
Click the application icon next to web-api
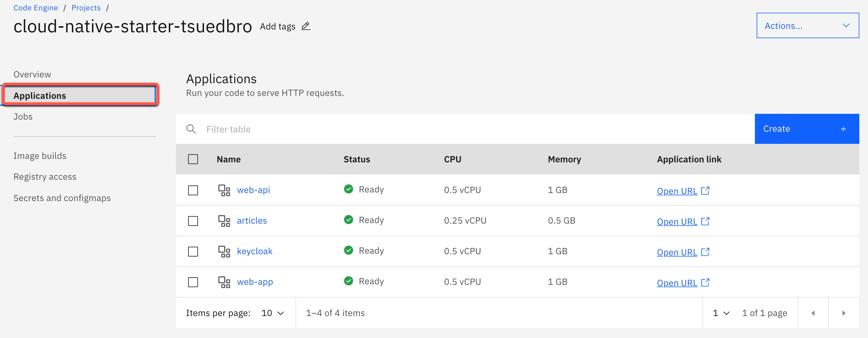coord(224,190)
